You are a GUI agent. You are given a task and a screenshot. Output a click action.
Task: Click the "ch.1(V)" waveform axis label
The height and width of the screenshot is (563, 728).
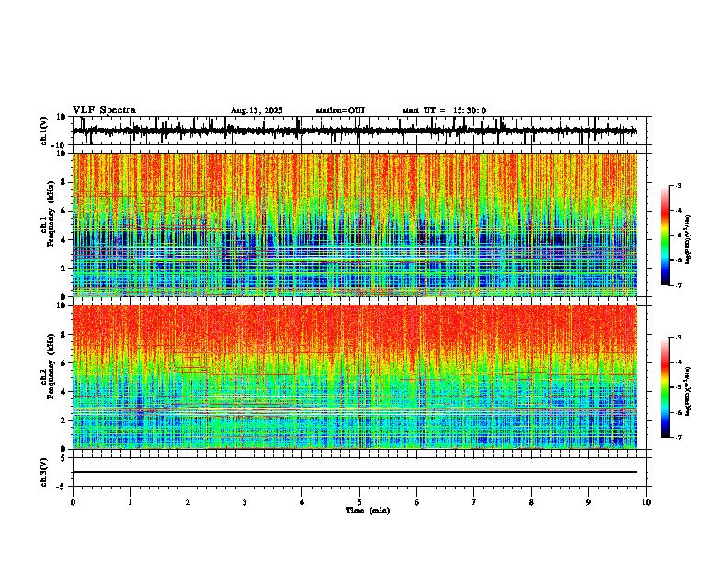click(44, 131)
